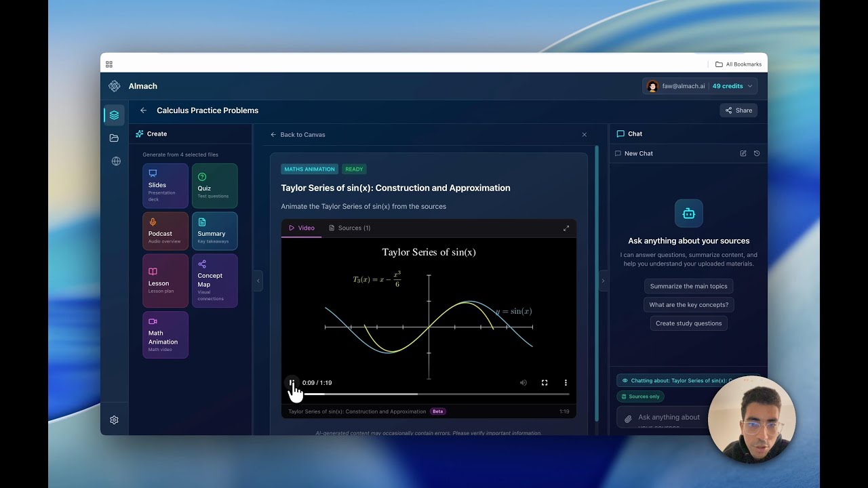Create a Quiz with test questions
Screen dimensions: 868x488
(x=215, y=186)
